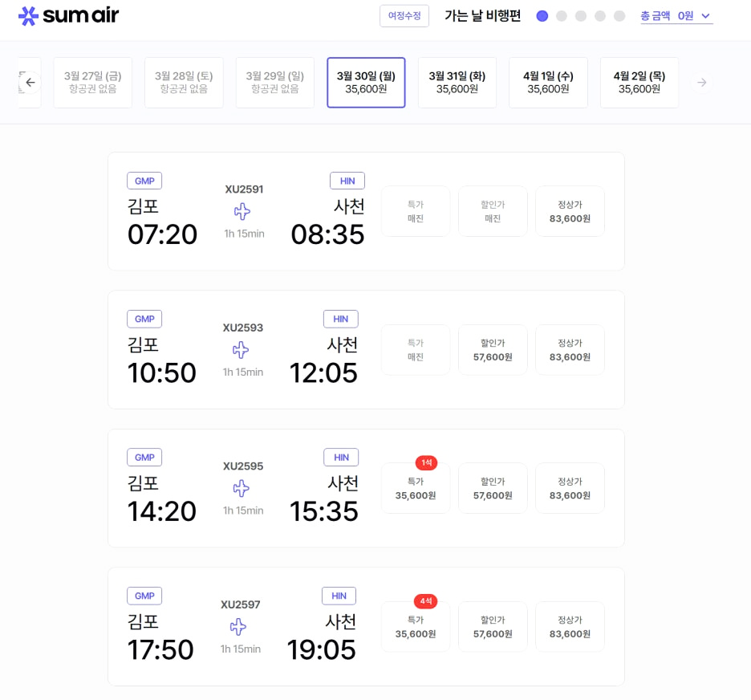The height and width of the screenshot is (700, 751).
Task: Click departure time 17:50
Action: tap(160, 650)
